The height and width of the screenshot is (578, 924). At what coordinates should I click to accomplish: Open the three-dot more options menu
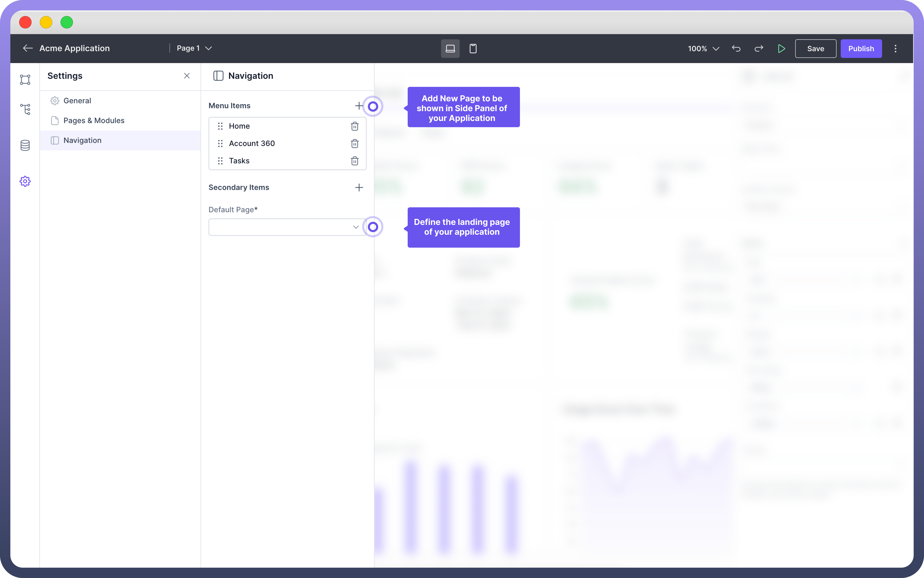(x=895, y=49)
